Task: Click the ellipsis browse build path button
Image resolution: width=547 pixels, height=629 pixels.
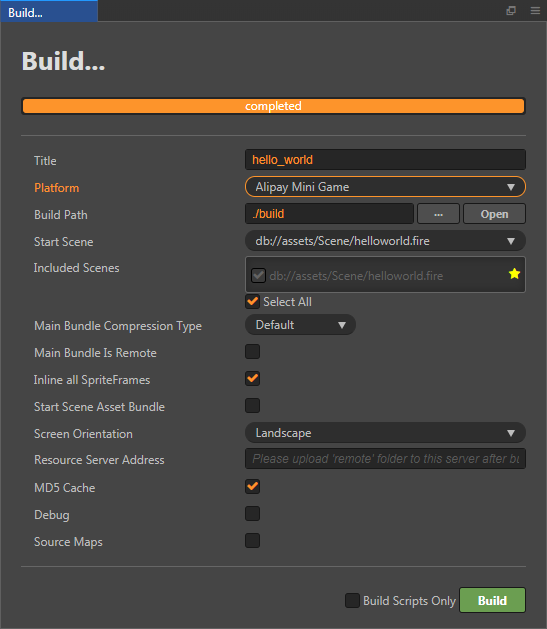Action: (x=438, y=214)
